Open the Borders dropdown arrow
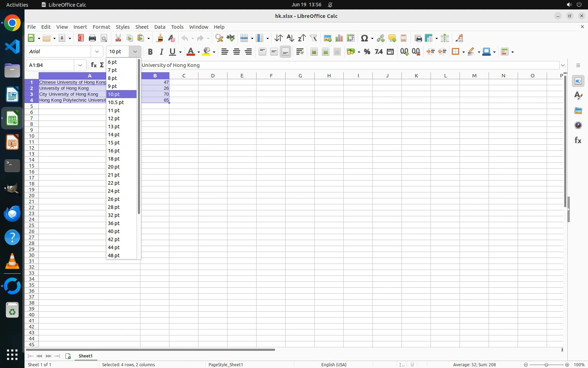 coord(463,52)
